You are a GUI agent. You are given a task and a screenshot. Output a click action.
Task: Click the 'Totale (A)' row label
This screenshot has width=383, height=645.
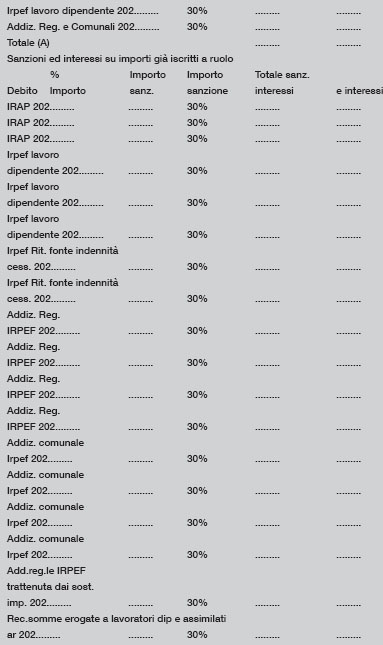click(x=28, y=43)
